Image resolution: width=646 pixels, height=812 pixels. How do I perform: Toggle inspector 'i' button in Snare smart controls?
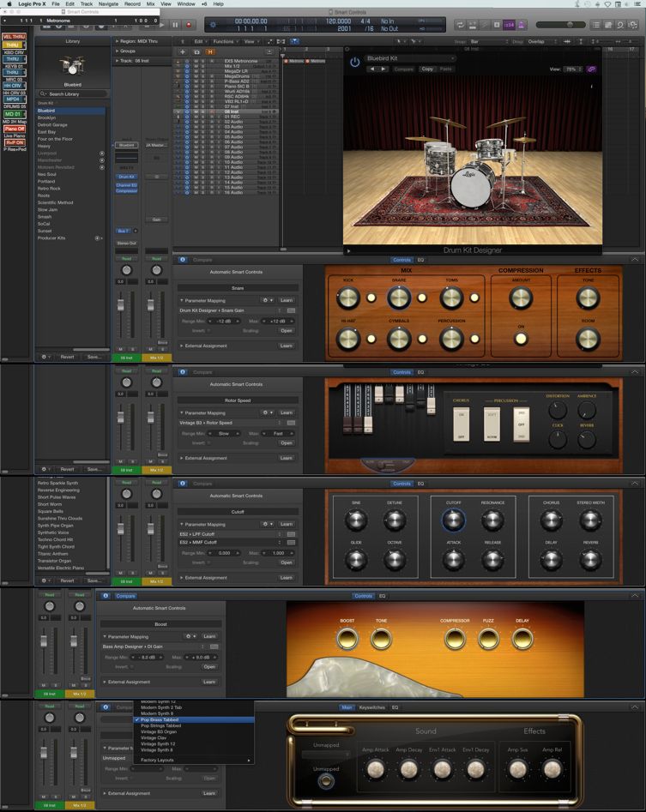(183, 260)
